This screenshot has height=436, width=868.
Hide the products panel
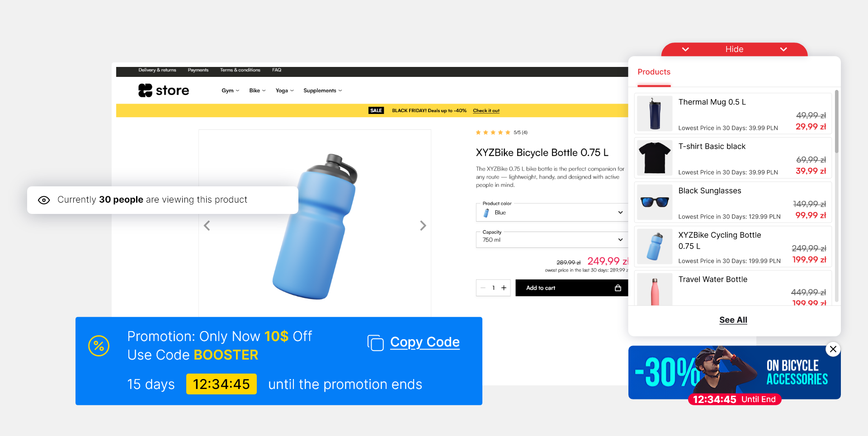734,49
